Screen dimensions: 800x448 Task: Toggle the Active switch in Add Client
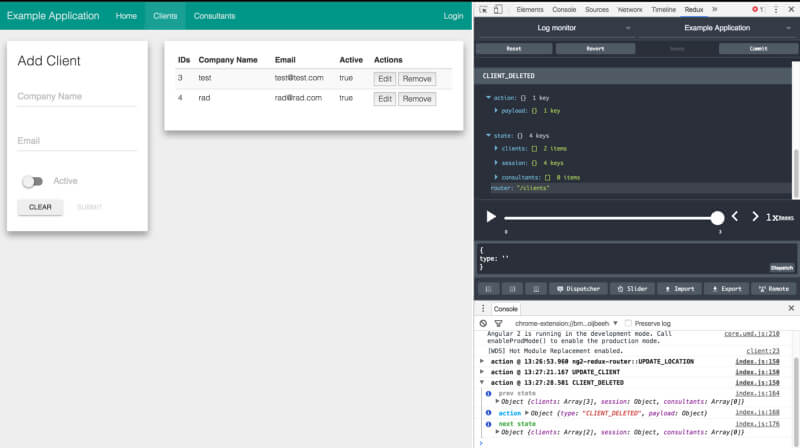coord(33,181)
